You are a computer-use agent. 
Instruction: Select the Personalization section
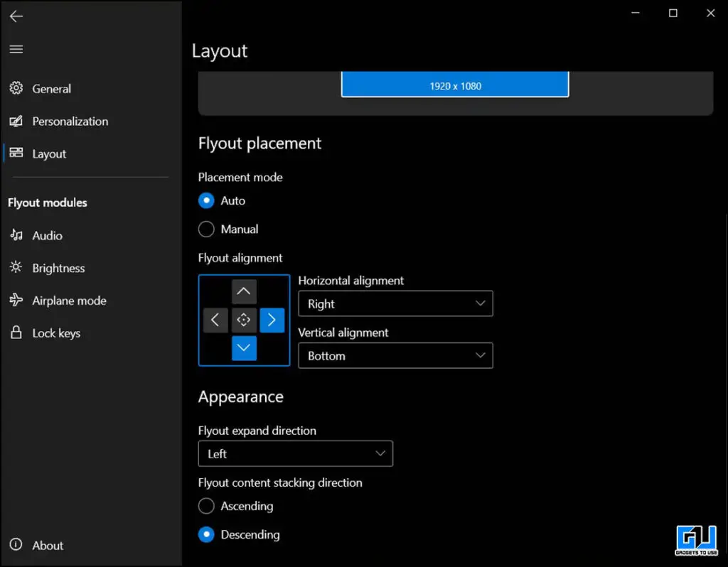pos(70,121)
